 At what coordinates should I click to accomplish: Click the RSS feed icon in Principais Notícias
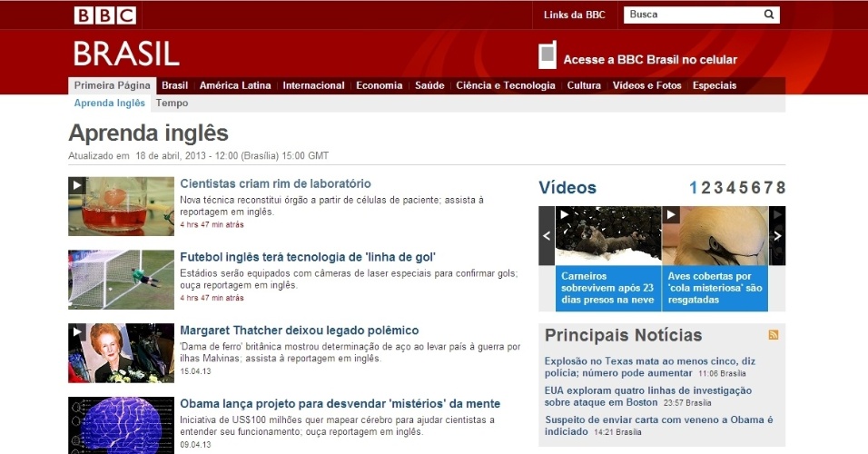click(774, 334)
